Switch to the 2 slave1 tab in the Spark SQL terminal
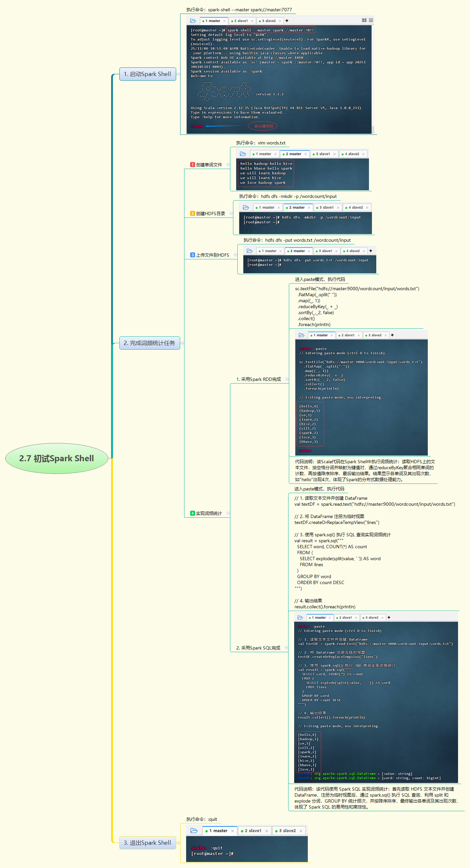The height and width of the screenshot is (868, 470). pos(346,618)
